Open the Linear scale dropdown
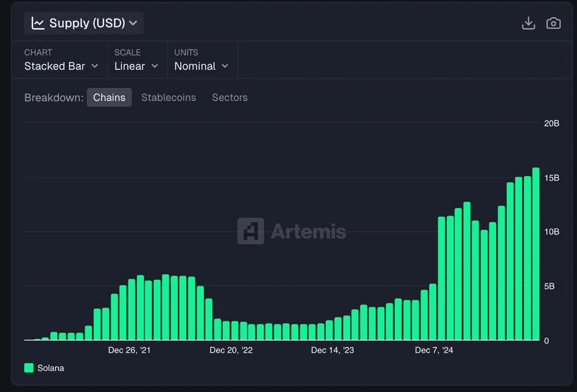This screenshot has height=392, width=577. tap(136, 66)
